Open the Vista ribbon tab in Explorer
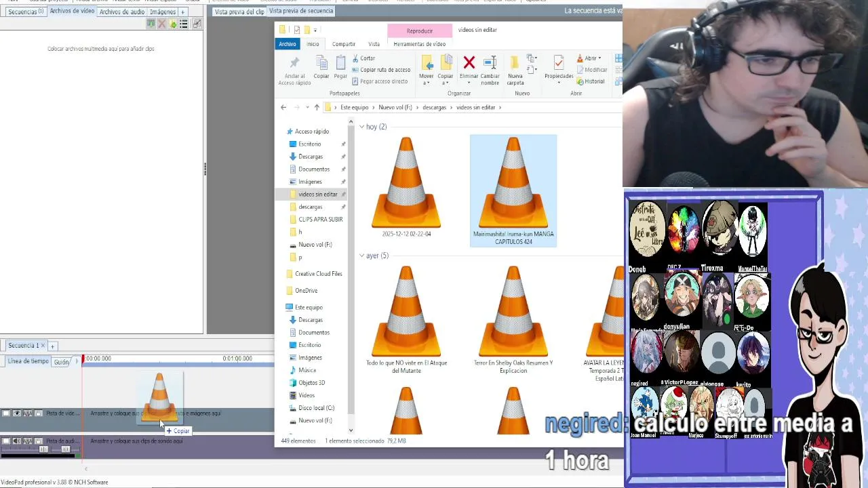This screenshot has width=868, height=488. tap(374, 44)
